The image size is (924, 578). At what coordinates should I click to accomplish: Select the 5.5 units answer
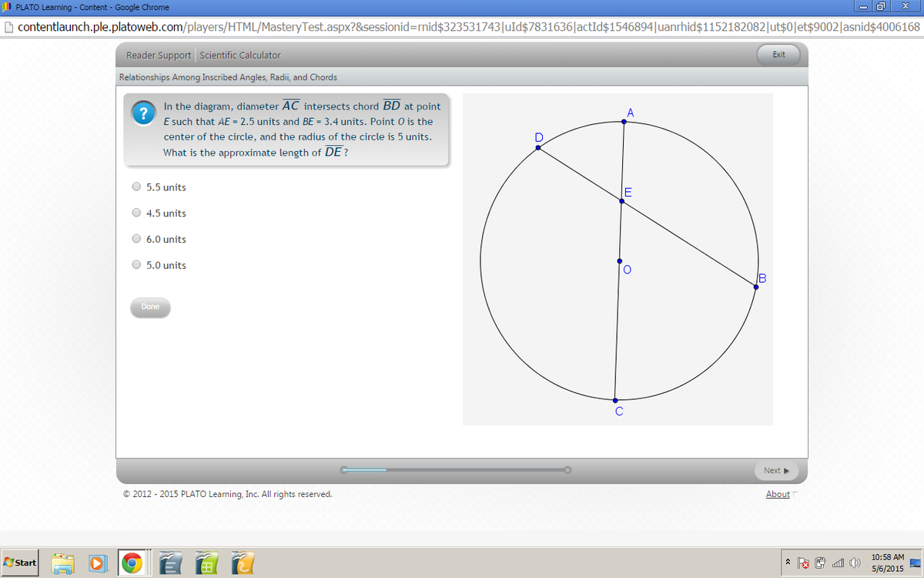[136, 187]
